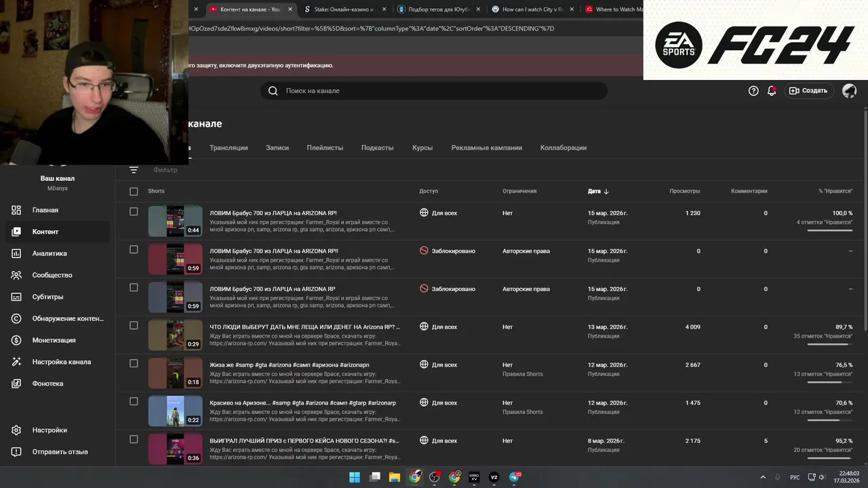Open File Explorer from taskbar
The width and height of the screenshot is (868, 488).
394,477
